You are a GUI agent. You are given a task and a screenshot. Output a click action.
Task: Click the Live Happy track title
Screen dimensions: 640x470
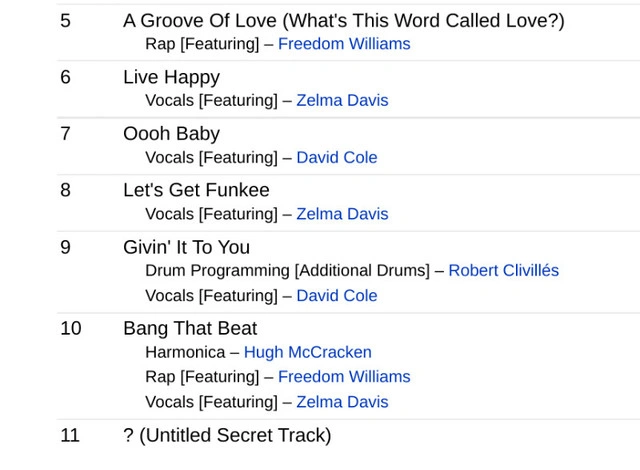point(171,77)
